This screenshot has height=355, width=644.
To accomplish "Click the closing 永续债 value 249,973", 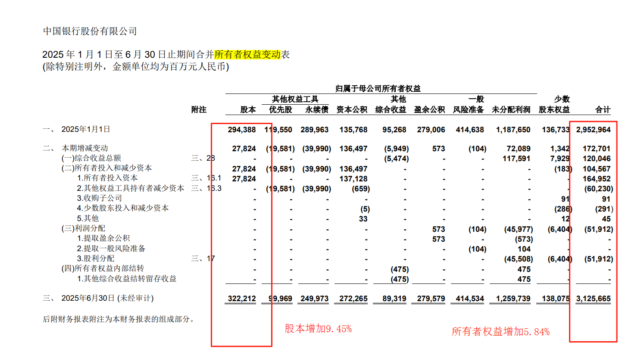I will pyautogui.click(x=315, y=299).
